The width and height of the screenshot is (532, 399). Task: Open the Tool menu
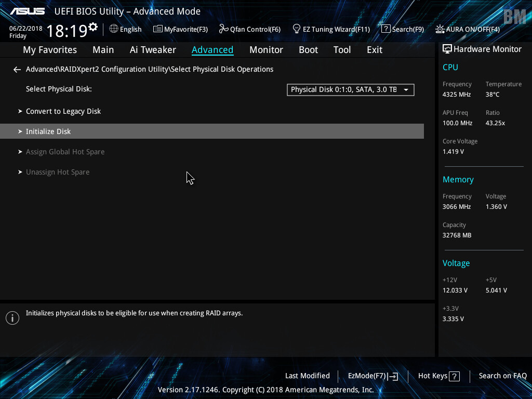click(x=342, y=49)
